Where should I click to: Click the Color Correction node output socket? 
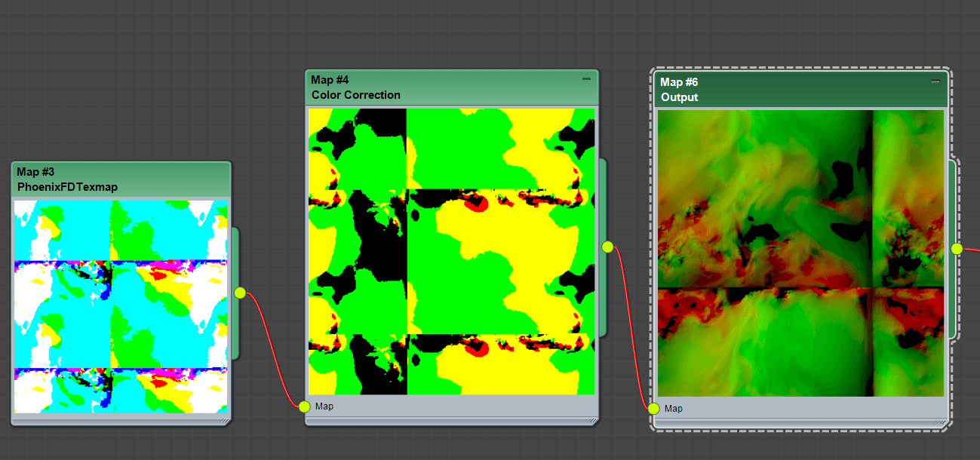pyautogui.click(x=607, y=247)
